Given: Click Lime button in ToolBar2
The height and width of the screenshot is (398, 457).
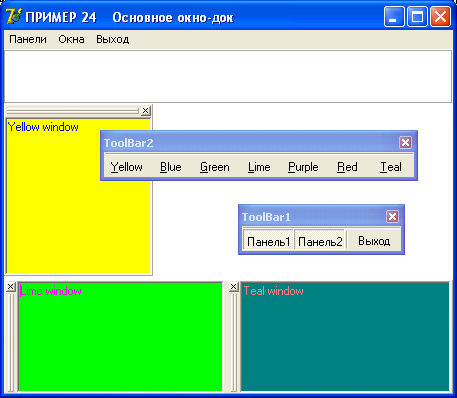Looking at the screenshot, I should 259,167.
